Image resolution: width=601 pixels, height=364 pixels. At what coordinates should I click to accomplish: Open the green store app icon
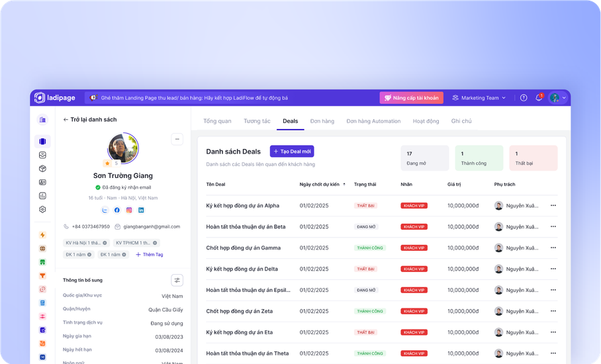tap(42, 262)
